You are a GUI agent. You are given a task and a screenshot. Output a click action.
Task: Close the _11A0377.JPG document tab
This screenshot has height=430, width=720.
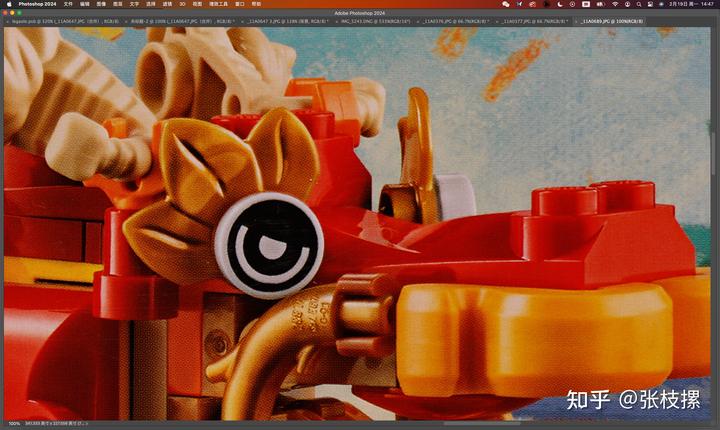point(497,22)
